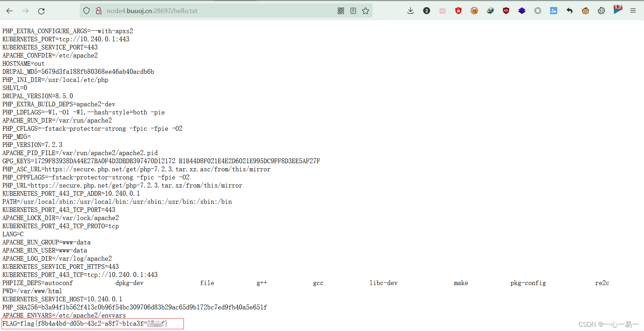
Task: Open the extension with 1.7 badge
Action: (x=618, y=10)
